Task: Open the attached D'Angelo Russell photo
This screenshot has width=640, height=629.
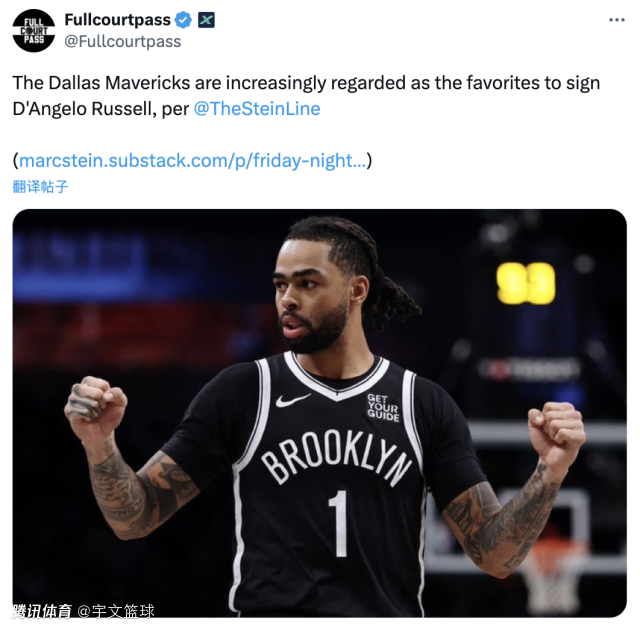Action: (x=320, y=413)
